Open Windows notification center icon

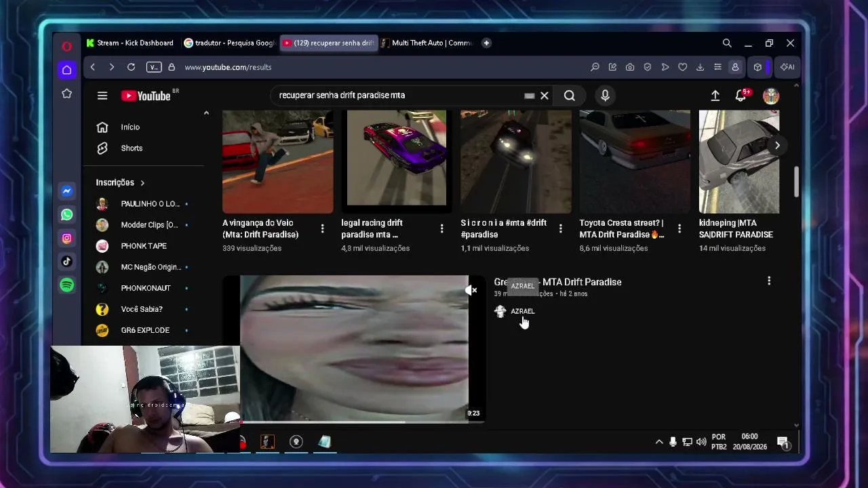(x=783, y=443)
